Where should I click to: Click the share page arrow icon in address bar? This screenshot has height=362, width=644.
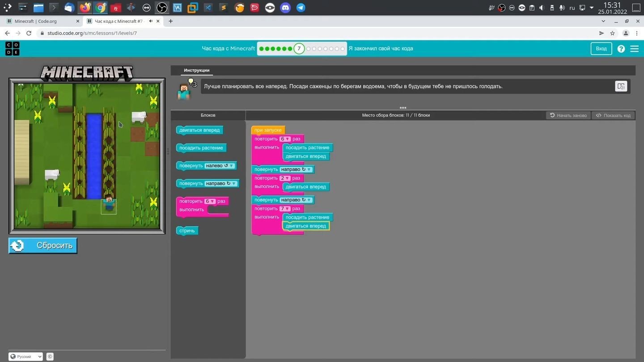601,33
